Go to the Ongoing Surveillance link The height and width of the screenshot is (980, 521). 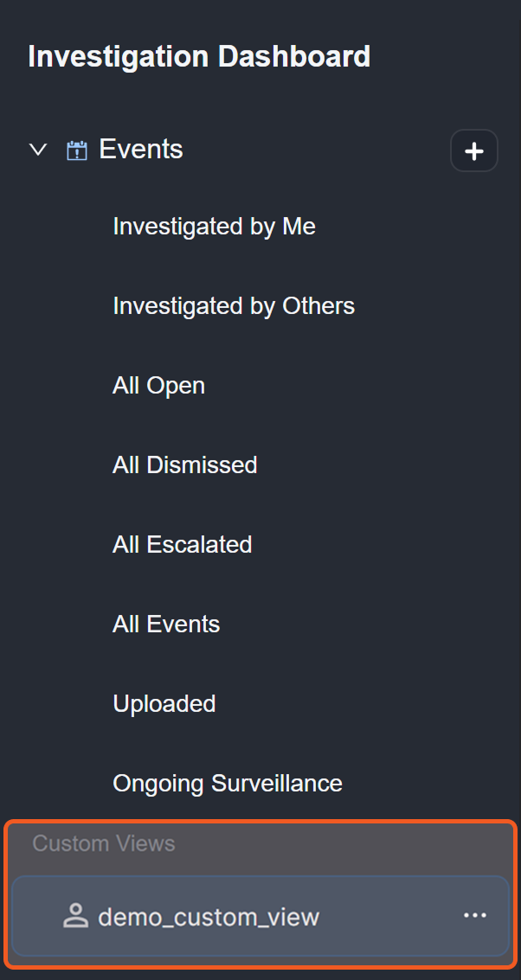point(228,784)
